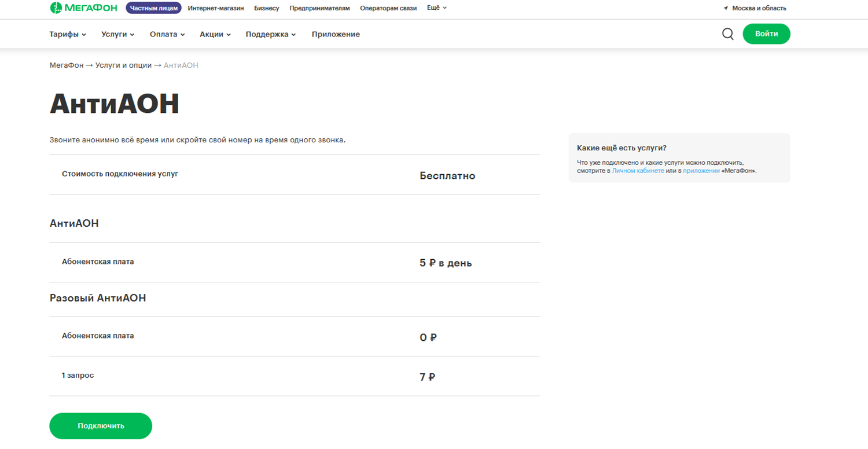Click the location arrow icon near Москва

point(726,8)
